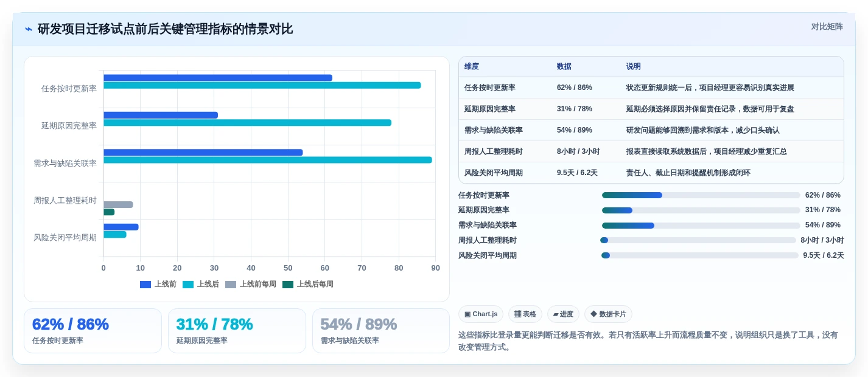868x377 pixels.
Task: Open the 31% / 78% 延期原因完整率 card
Action: [x=237, y=331]
